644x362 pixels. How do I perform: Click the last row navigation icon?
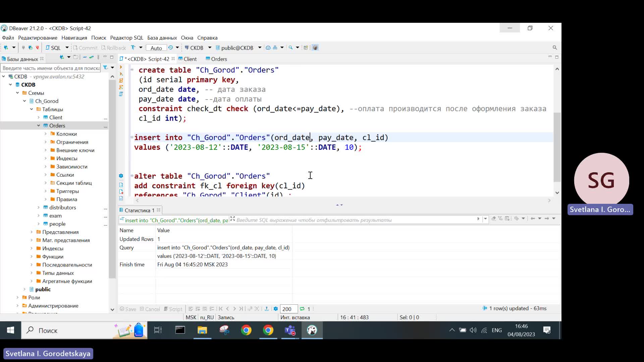pyautogui.click(x=241, y=309)
